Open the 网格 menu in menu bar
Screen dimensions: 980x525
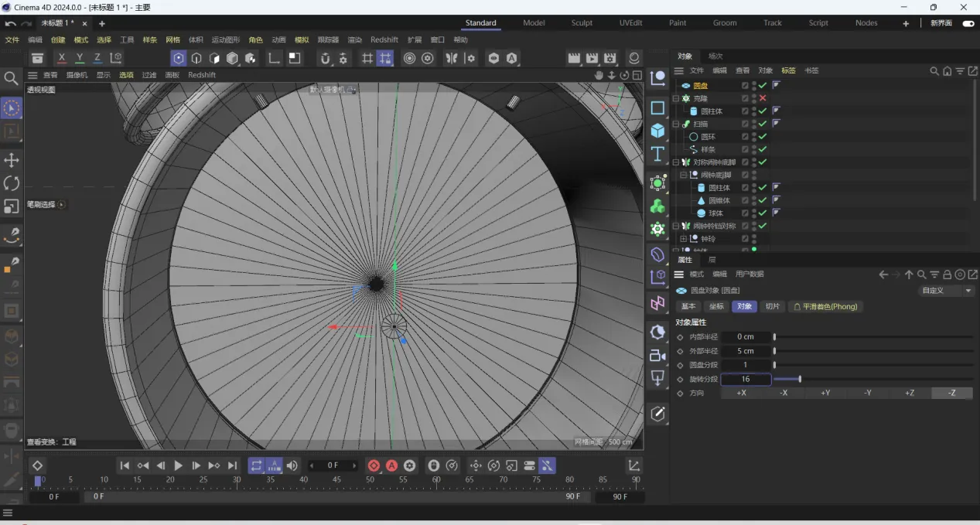pos(172,39)
